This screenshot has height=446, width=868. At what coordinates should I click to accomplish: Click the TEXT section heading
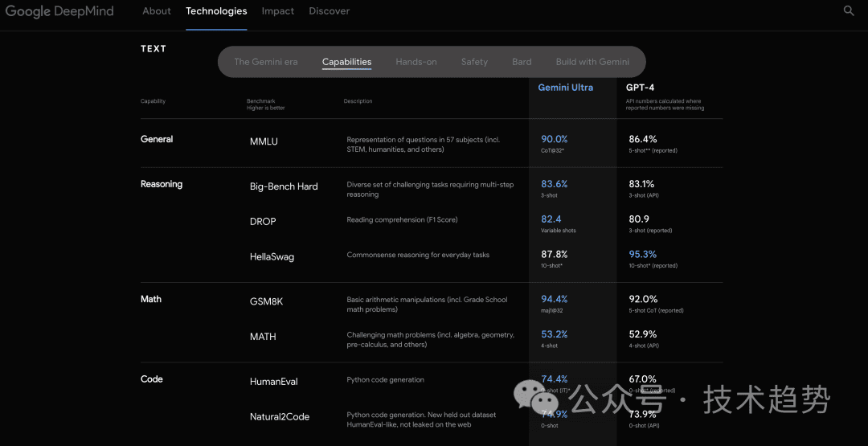(154, 49)
